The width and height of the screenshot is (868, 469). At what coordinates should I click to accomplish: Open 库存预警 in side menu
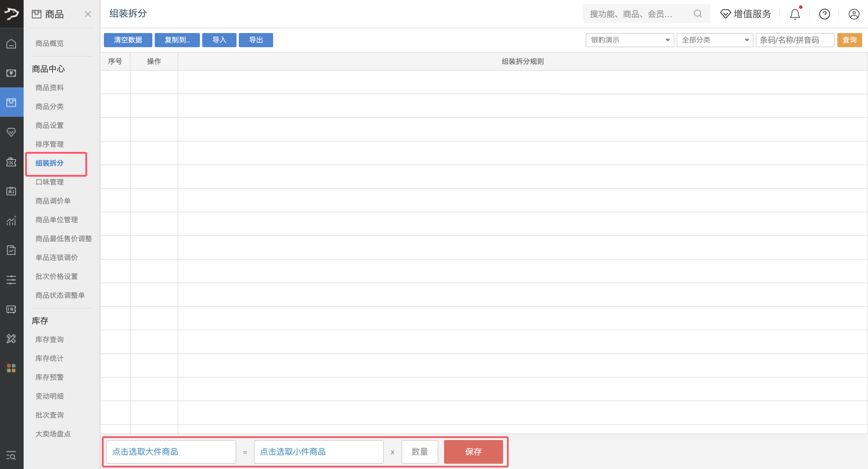click(x=50, y=378)
